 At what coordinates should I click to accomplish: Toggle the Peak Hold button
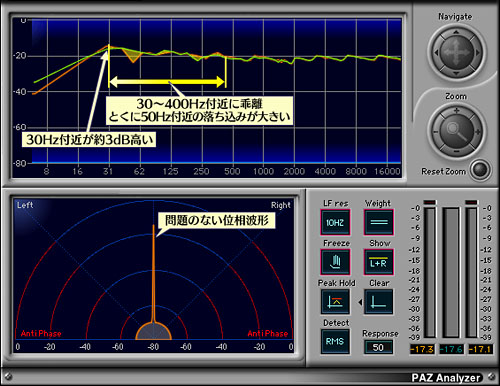[335, 302]
